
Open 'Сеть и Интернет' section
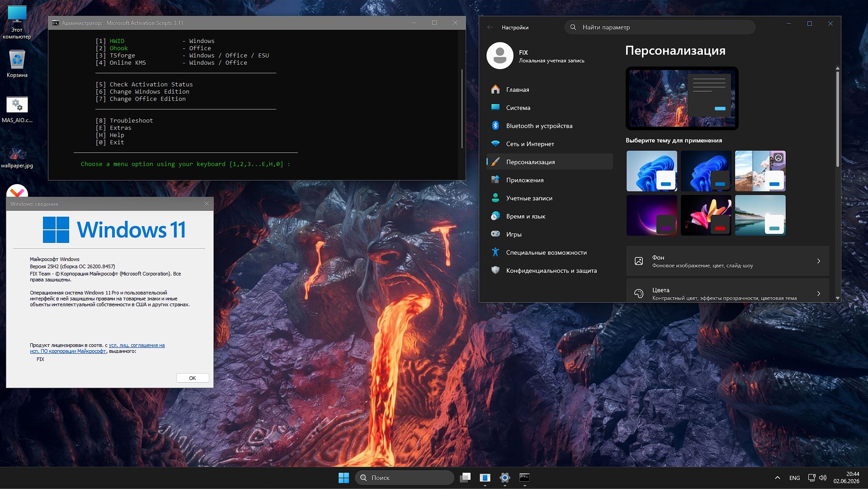[549, 144]
